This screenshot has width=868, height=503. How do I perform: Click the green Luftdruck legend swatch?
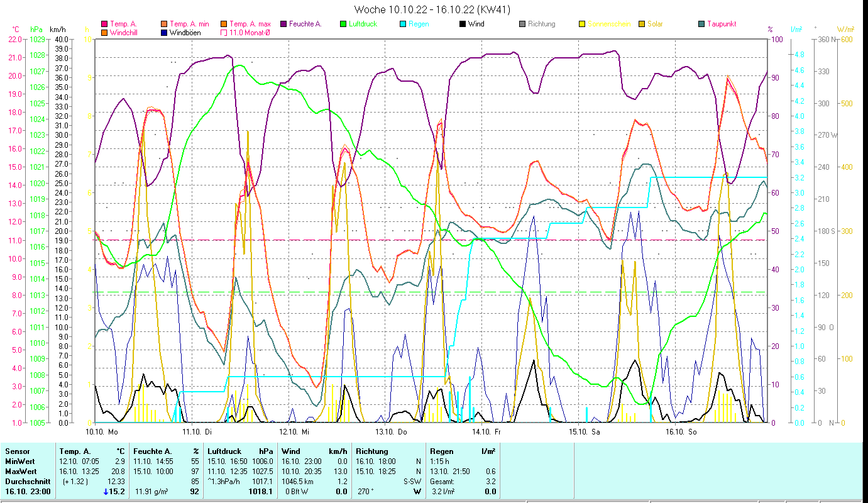point(343,24)
